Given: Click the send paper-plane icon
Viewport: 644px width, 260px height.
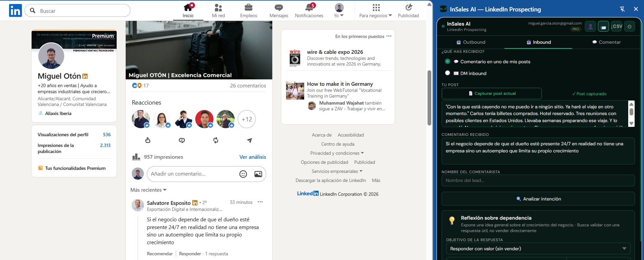Looking at the screenshot, I should (249, 140).
